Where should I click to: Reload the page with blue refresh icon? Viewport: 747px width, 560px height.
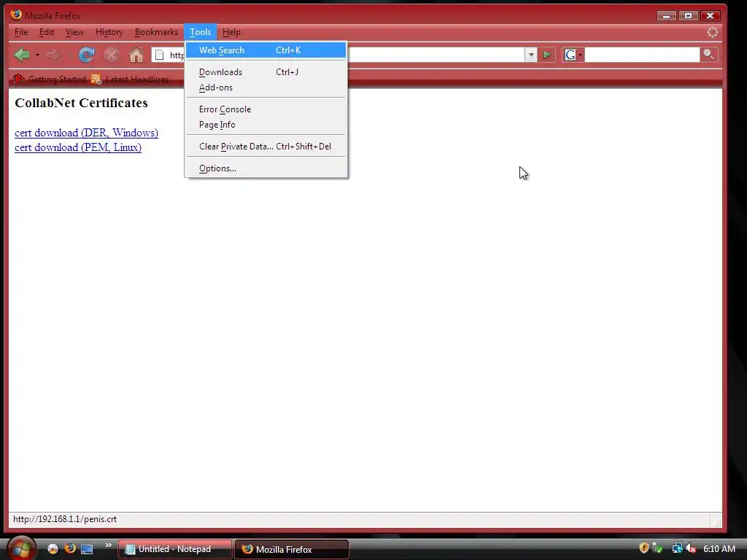click(87, 55)
